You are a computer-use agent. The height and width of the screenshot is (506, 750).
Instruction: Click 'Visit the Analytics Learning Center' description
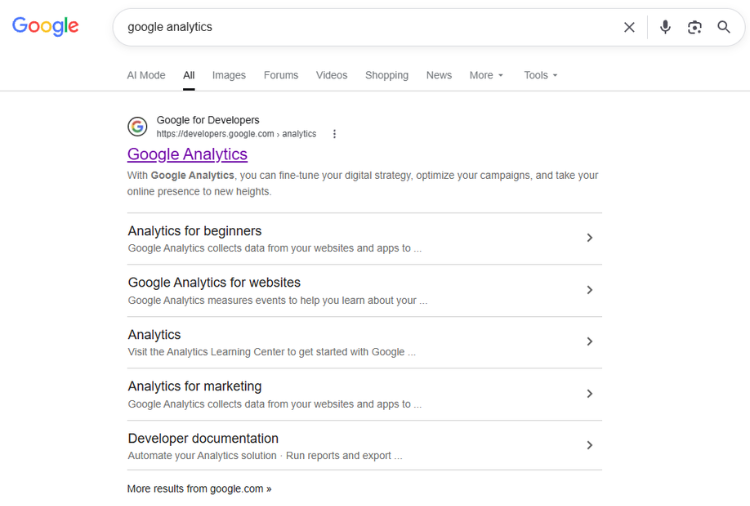tap(271, 352)
